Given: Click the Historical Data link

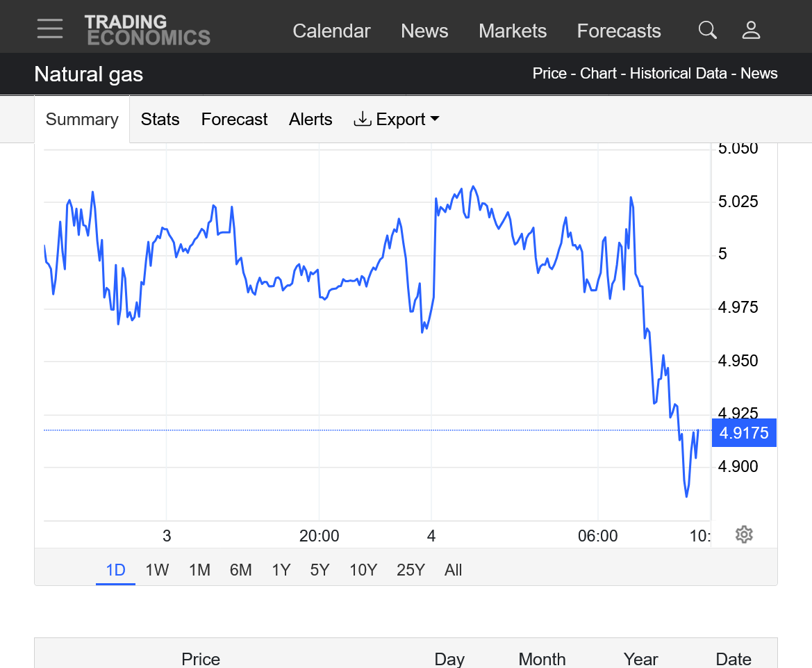Looking at the screenshot, I should click(x=677, y=74).
